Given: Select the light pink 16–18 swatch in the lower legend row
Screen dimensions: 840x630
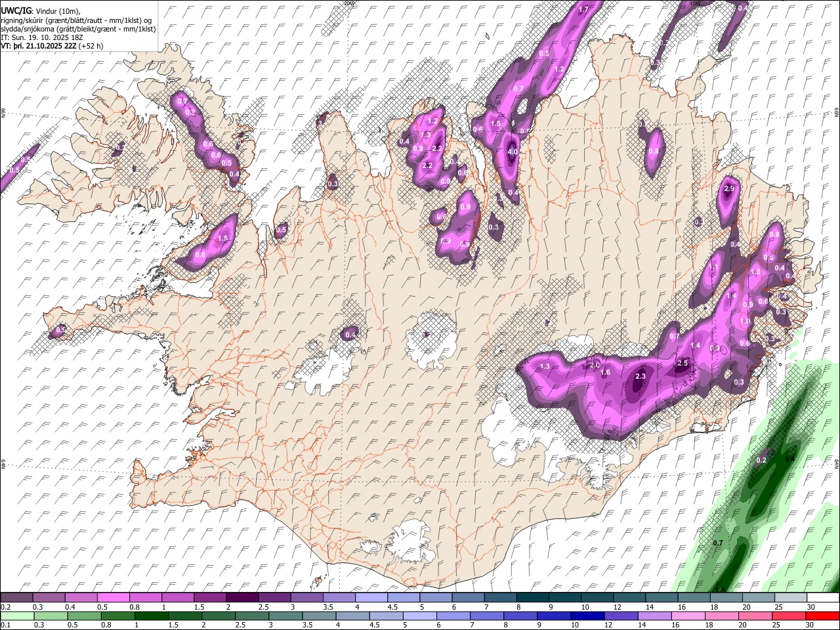Looking at the screenshot, I should [688, 616].
